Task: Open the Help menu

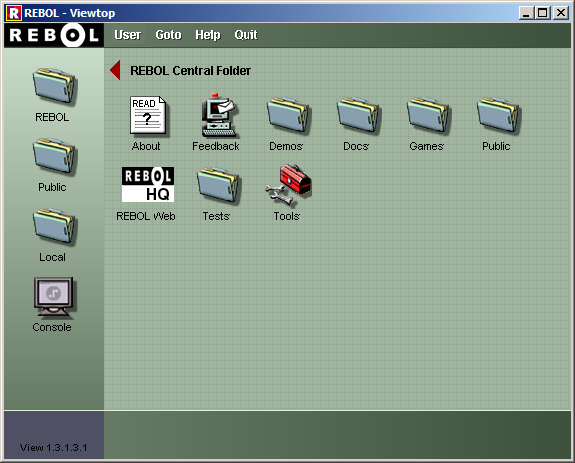Action: [x=208, y=35]
